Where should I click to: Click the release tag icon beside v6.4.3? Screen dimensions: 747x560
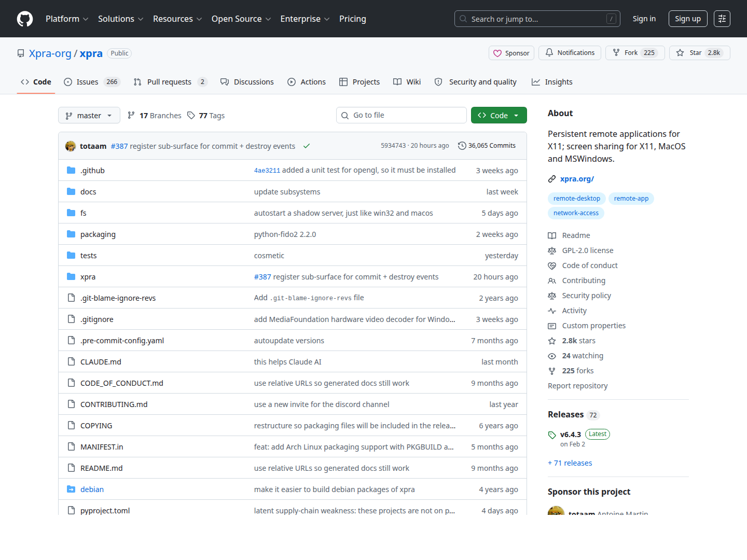coord(552,435)
